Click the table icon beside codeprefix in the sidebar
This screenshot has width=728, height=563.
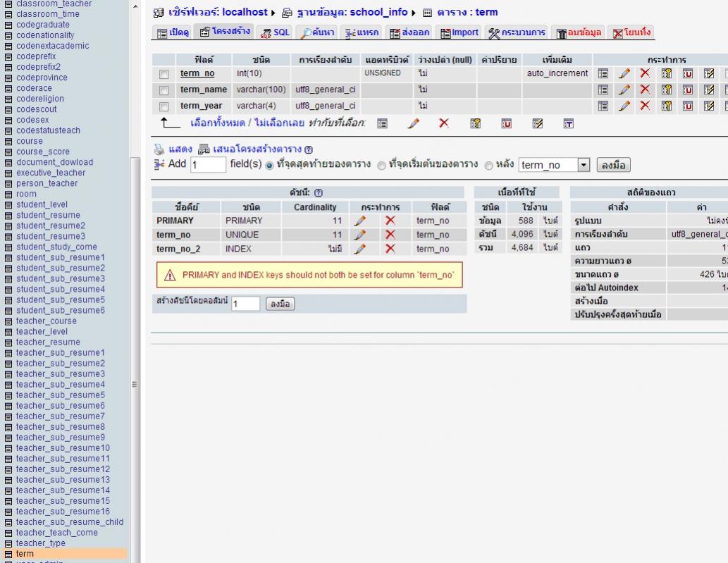(x=8, y=56)
